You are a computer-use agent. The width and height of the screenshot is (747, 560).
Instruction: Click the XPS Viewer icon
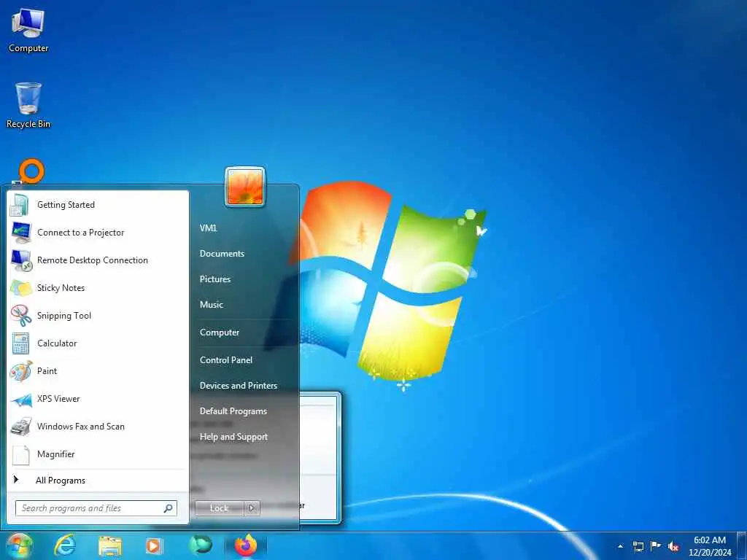click(x=20, y=399)
